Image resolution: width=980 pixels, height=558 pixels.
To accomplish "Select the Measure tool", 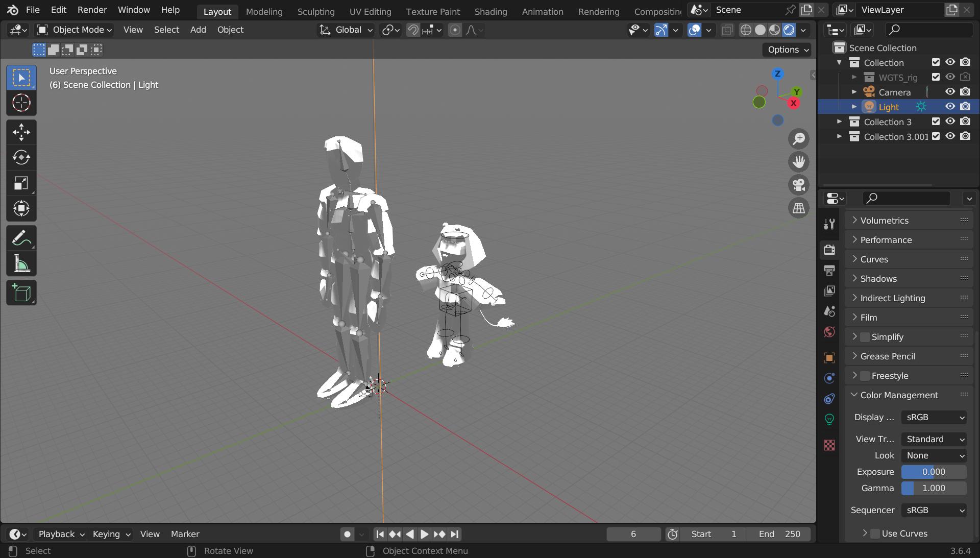I will click(x=21, y=263).
